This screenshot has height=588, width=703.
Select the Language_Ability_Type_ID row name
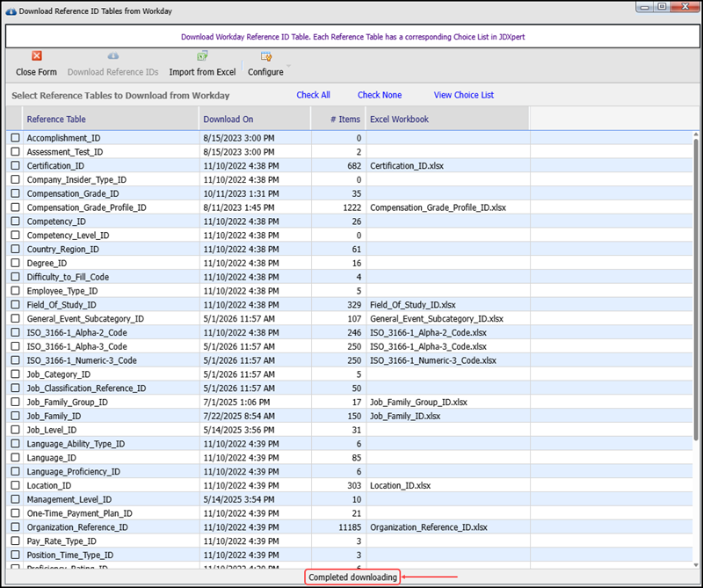click(x=76, y=444)
